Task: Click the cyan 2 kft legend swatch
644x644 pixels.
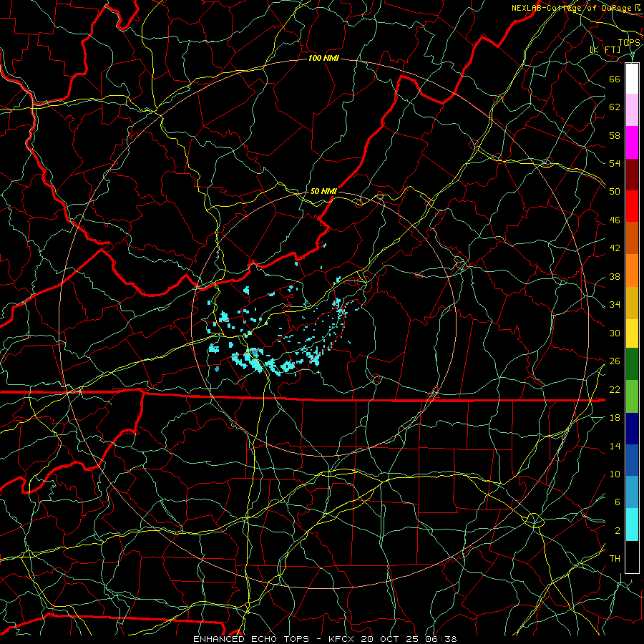Action: click(x=632, y=525)
